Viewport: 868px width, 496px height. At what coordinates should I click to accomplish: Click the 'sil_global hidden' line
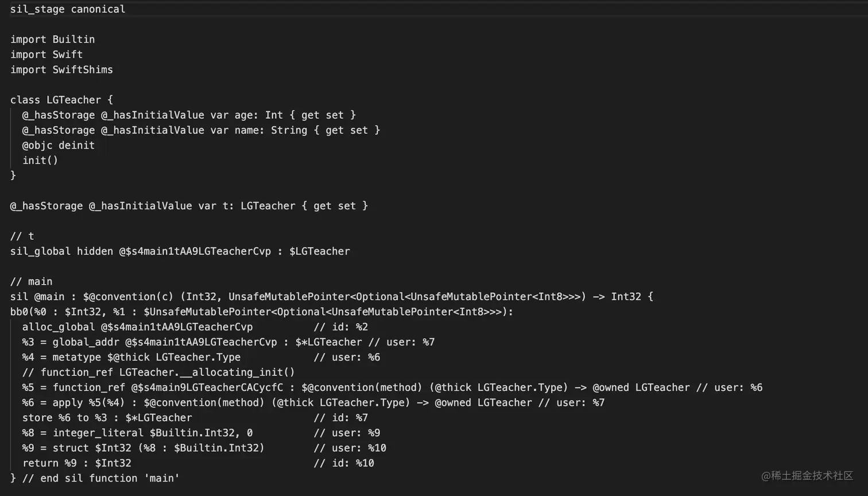pyautogui.click(x=180, y=251)
